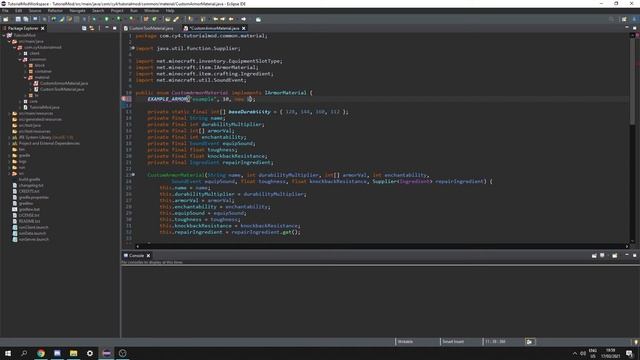
Task: Click the Save toolbar icon
Action: (x=18, y=19)
